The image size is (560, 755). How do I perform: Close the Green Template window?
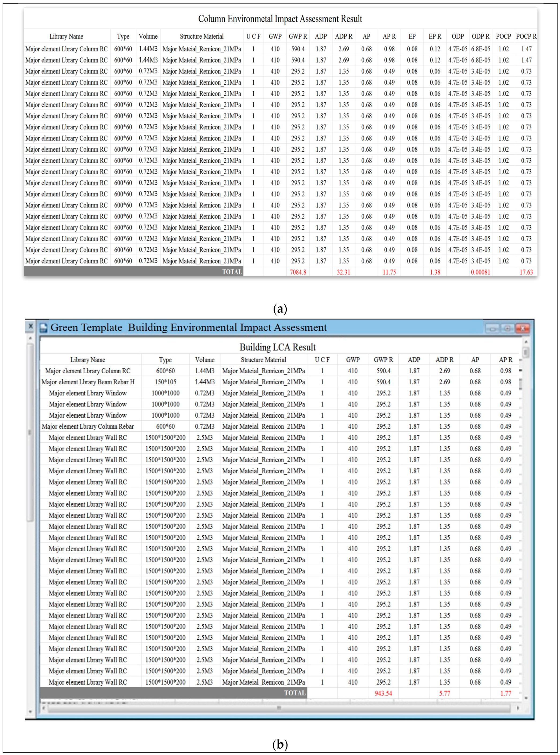click(x=523, y=328)
